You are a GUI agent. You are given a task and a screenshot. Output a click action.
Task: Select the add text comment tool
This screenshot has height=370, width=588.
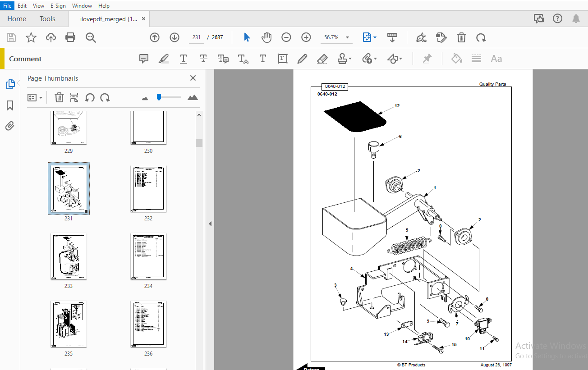point(263,59)
